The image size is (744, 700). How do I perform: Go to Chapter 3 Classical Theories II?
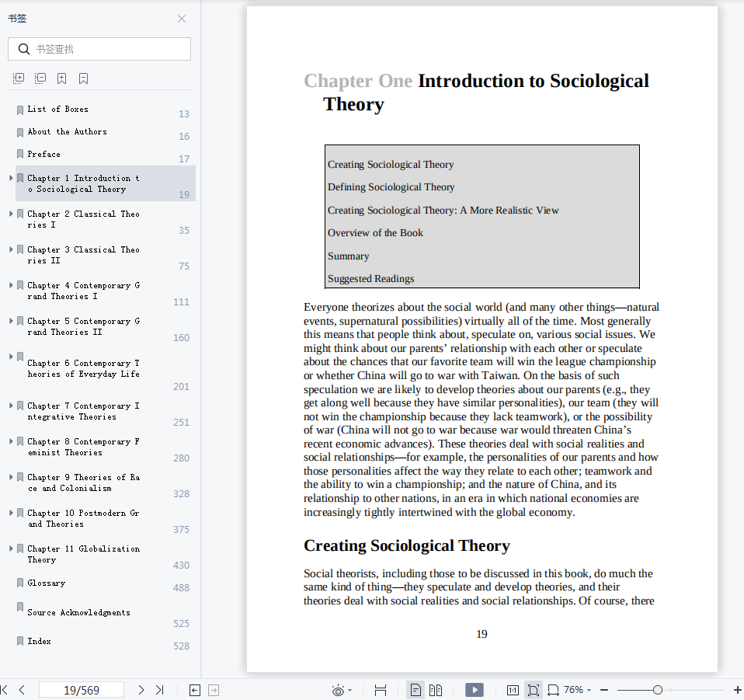click(x=84, y=255)
